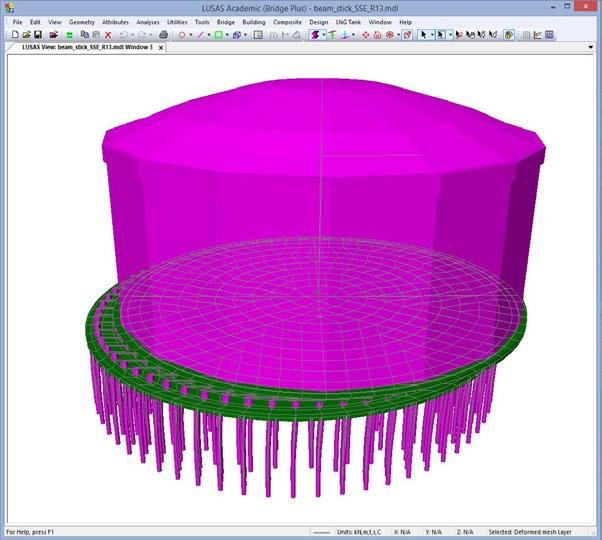Open dropdown arrow beside Line tool
602x540 pixels.
coord(209,35)
